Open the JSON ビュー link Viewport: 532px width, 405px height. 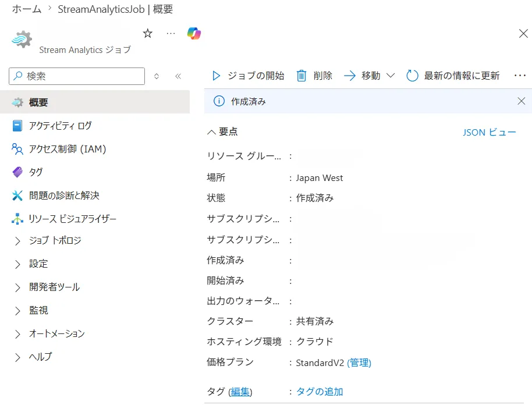coord(490,132)
